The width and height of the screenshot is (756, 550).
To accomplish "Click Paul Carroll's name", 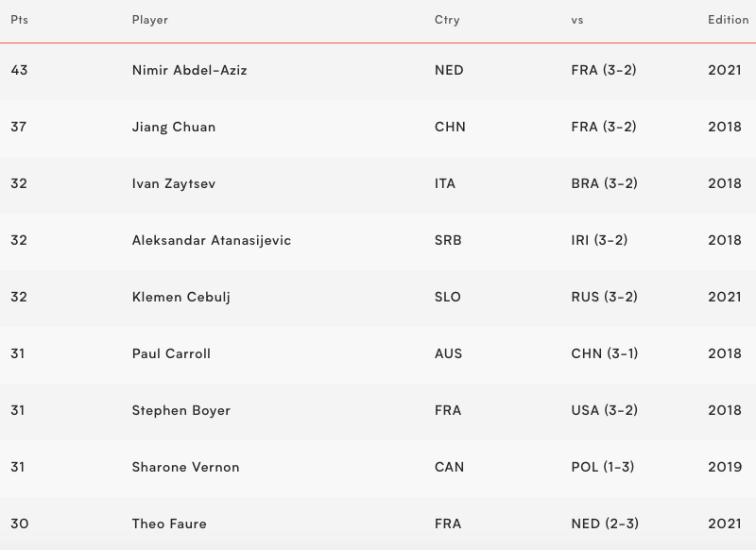I will 171,353.
